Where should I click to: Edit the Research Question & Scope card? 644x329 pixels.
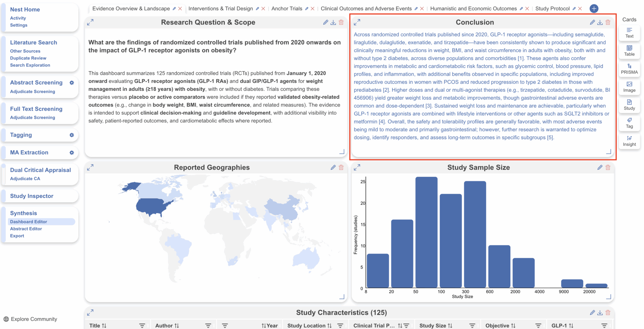(325, 22)
